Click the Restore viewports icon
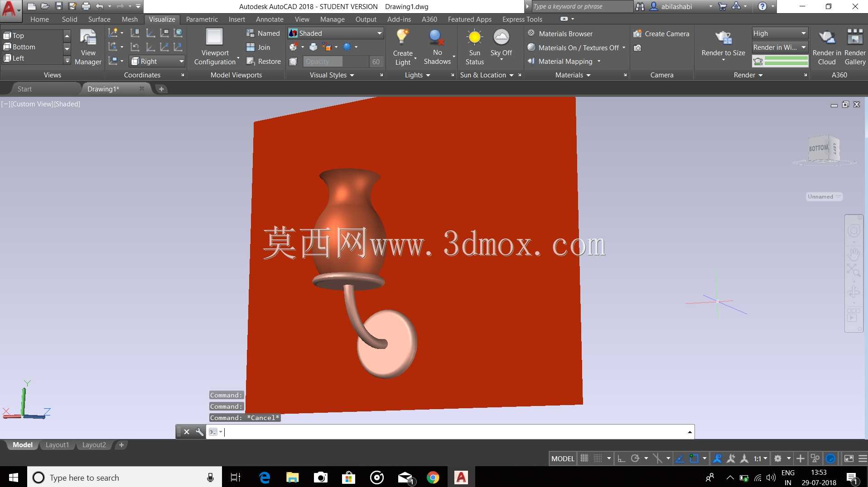 251,61
